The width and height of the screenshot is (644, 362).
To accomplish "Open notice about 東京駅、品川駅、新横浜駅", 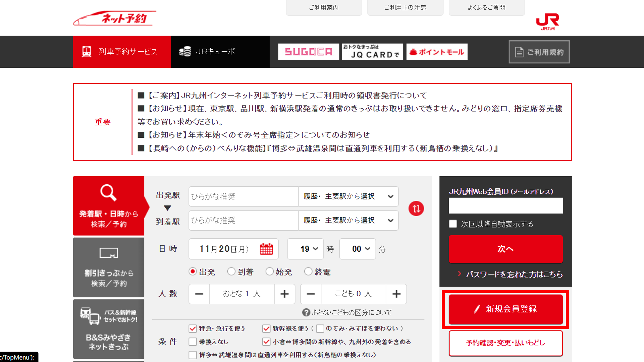I will 350,115.
